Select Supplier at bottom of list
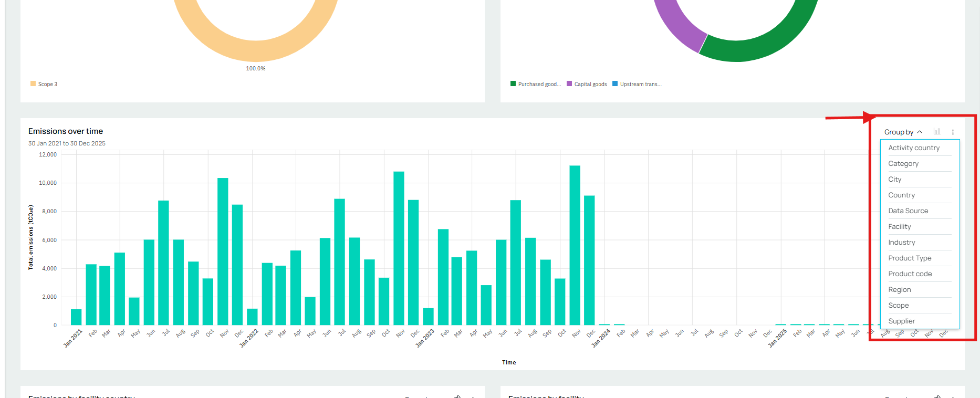 (x=902, y=321)
